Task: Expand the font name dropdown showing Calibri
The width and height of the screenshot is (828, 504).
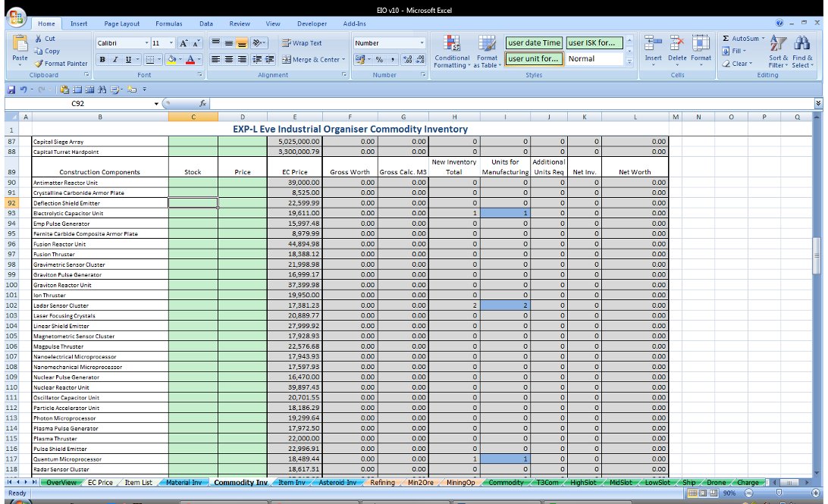Action: [146, 43]
